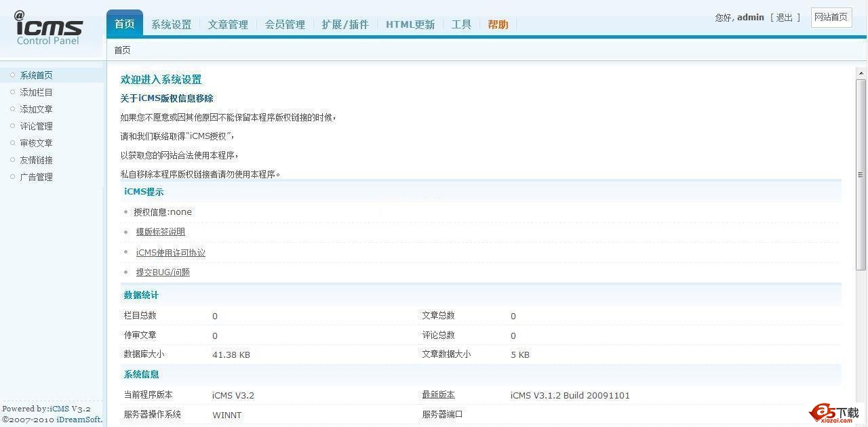Open 添加文章 from the sidebar

click(x=36, y=109)
